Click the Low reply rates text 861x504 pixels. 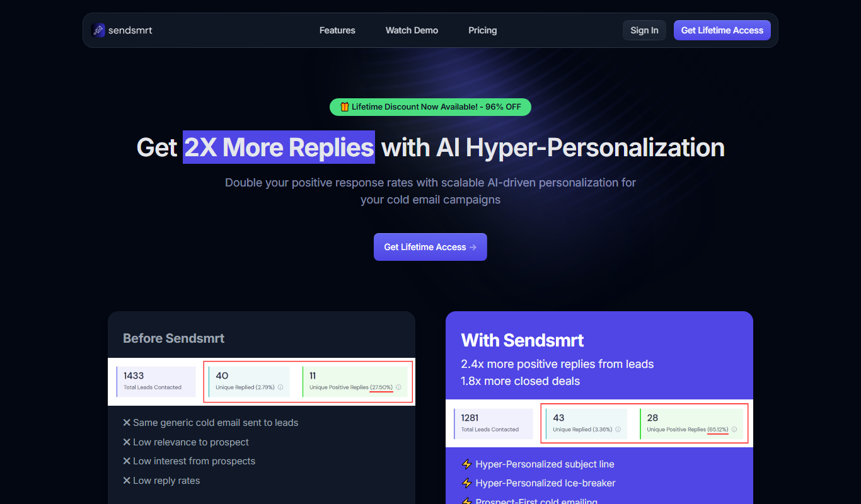pos(166,481)
